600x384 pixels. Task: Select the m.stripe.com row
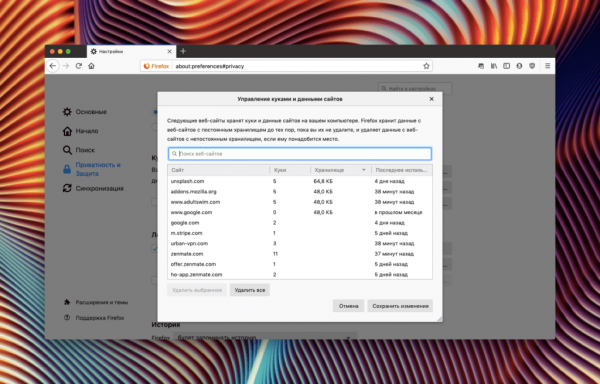[300, 233]
